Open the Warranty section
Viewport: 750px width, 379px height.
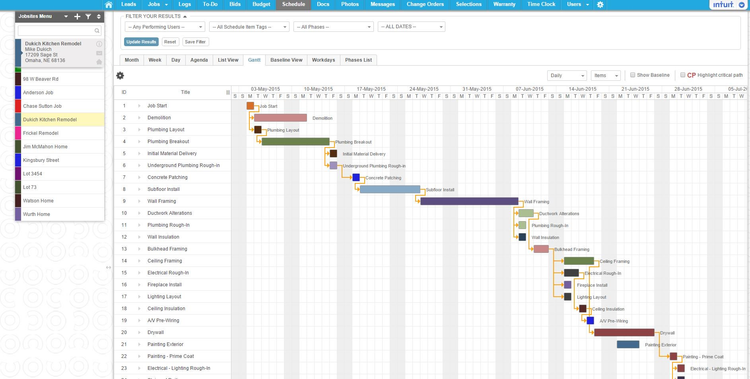point(504,5)
